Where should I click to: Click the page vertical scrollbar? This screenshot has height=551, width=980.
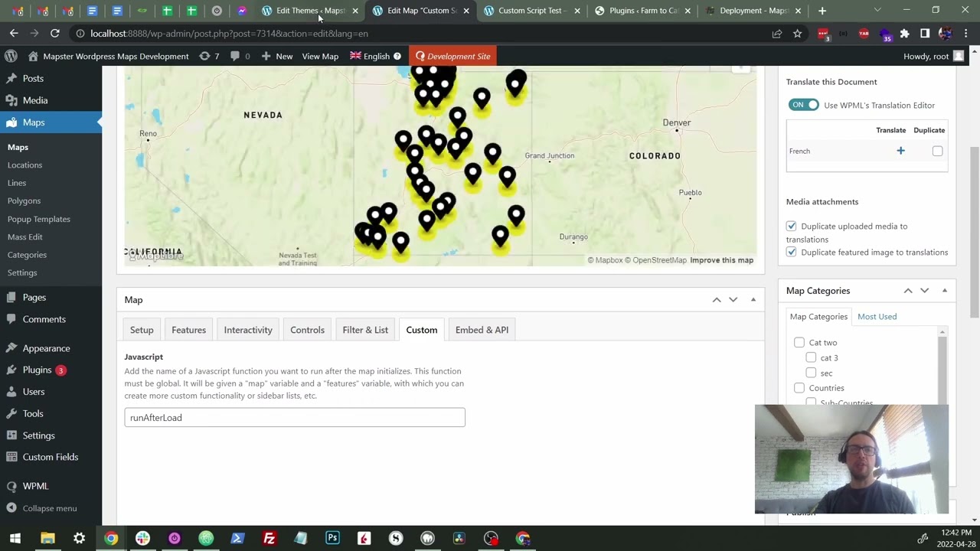coord(974,232)
